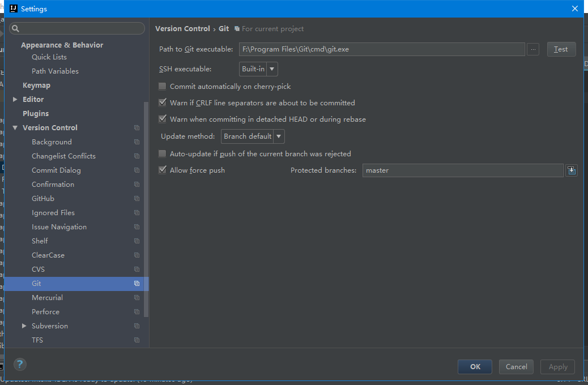The width and height of the screenshot is (588, 385).
Task: Select Issue Navigation settings page
Action: click(59, 227)
